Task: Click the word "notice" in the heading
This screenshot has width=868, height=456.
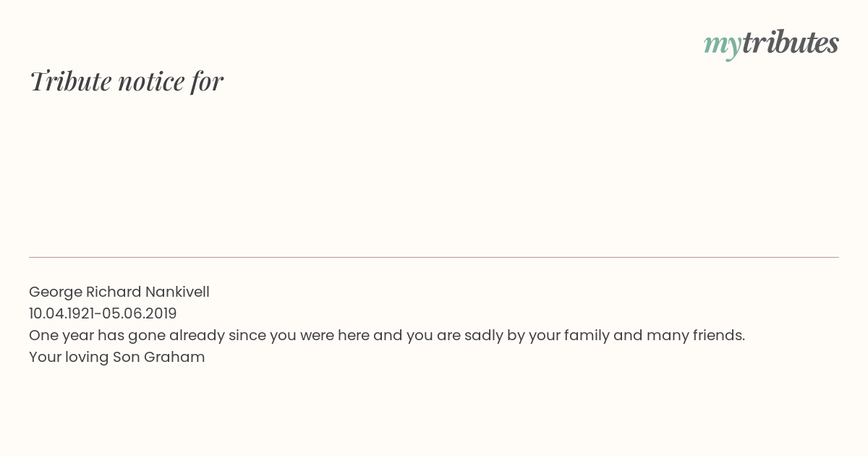Action: coord(151,81)
